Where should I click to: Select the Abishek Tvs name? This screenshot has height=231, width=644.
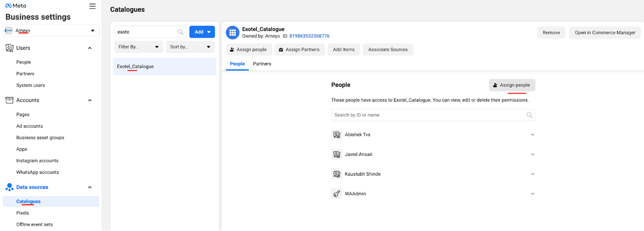click(x=357, y=135)
